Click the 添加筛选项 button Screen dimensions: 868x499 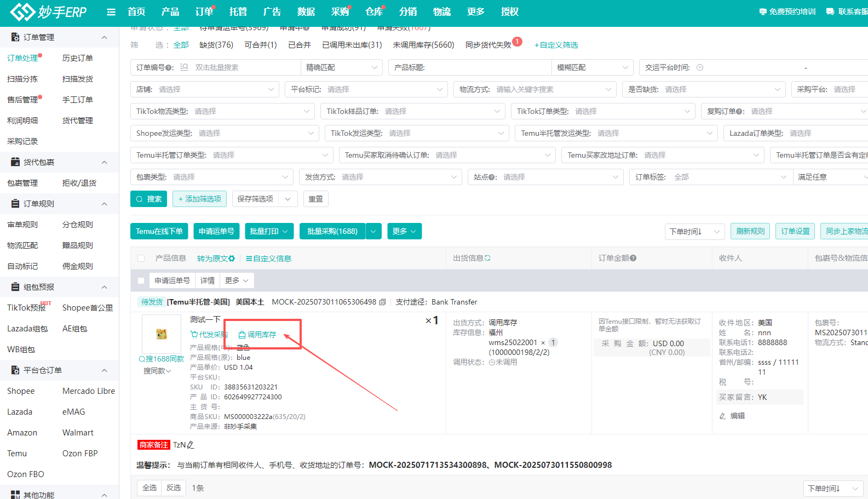(199, 199)
